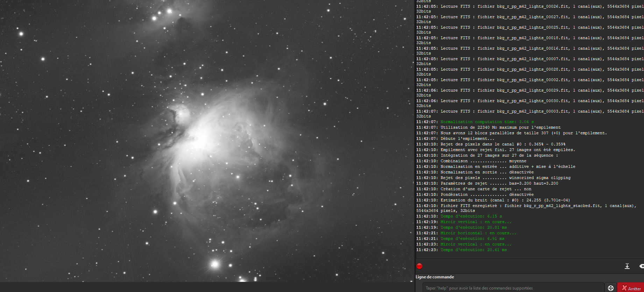Image resolution: width=644 pixels, height=292 pixels.
Task: Select "Estimation du bruit" log line
Action: point(493,200)
